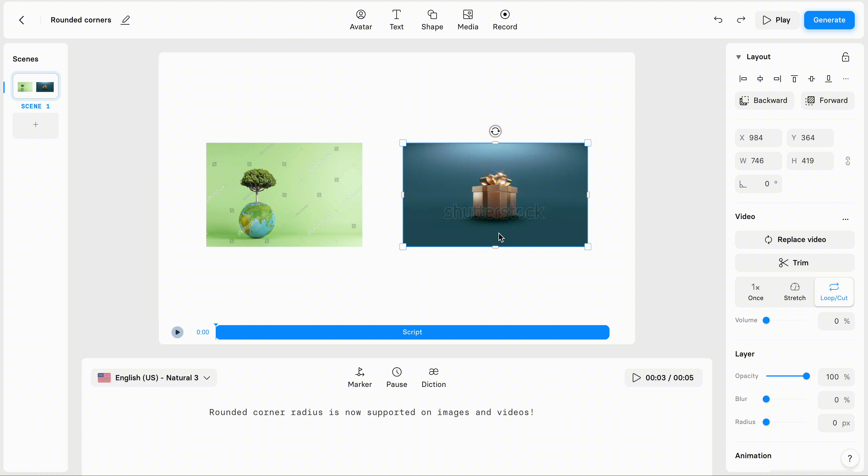Viewport: 868px width, 476px height.
Task: Click the Y position field
Action: pos(810,138)
